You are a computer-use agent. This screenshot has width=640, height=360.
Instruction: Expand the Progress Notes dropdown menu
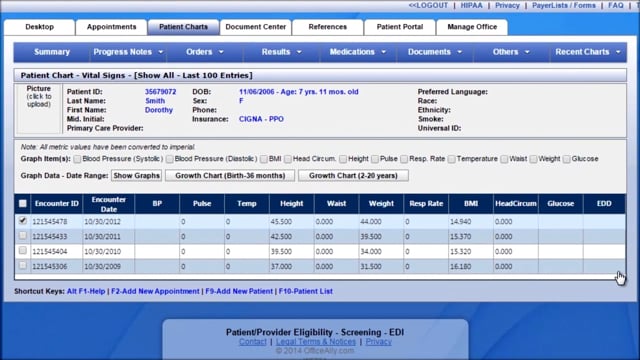tap(128, 52)
